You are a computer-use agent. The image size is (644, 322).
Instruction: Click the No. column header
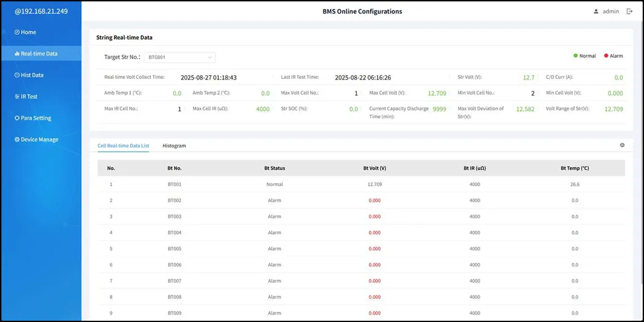click(111, 168)
